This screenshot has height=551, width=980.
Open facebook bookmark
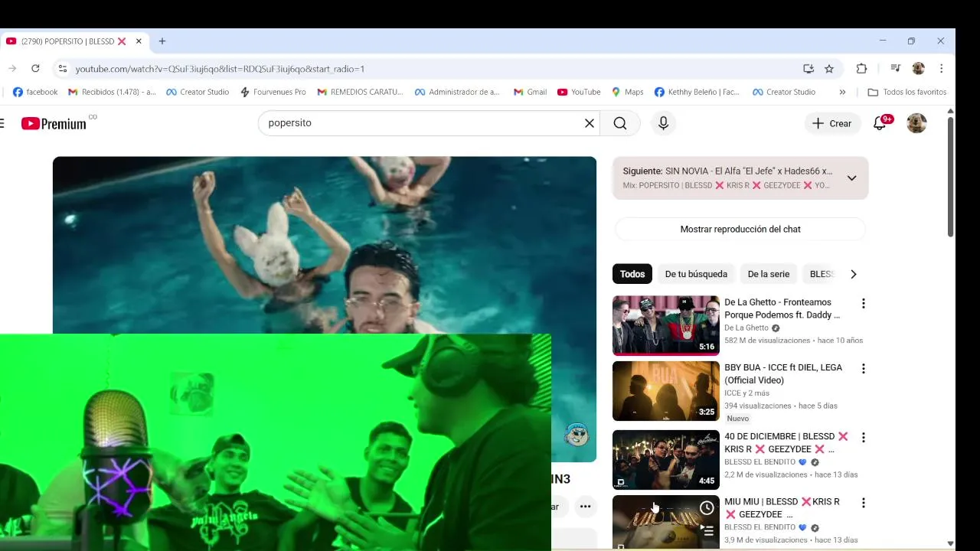click(35, 92)
